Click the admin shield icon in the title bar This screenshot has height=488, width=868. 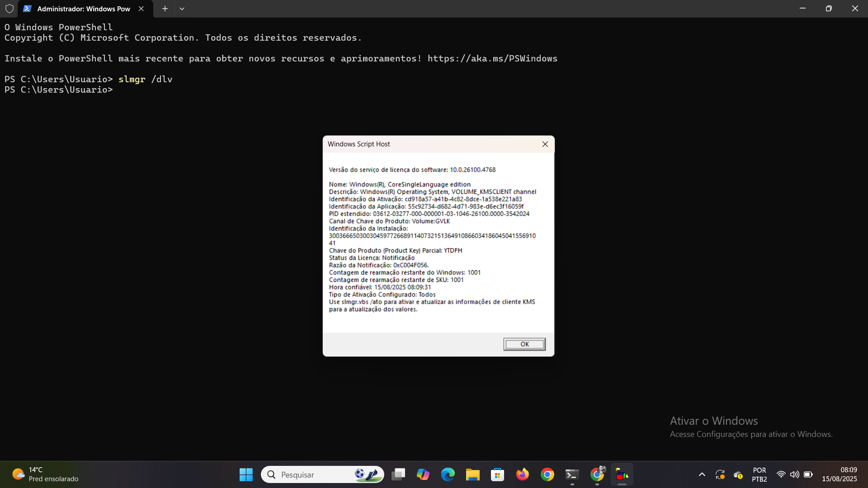pos(9,9)
